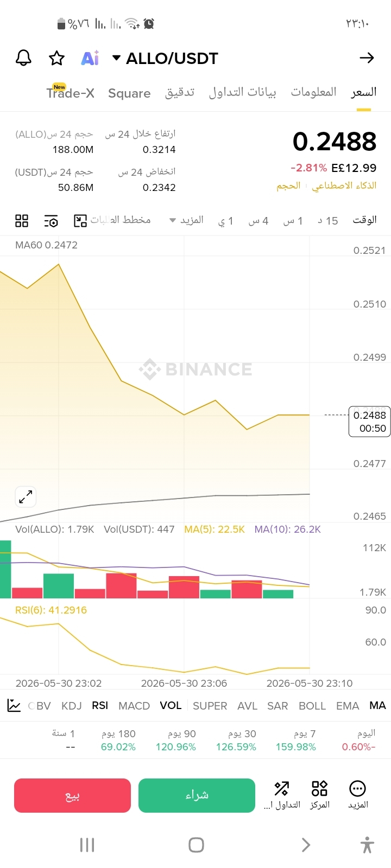
Task: Switch to Square tab
Action: click(129, 93)
